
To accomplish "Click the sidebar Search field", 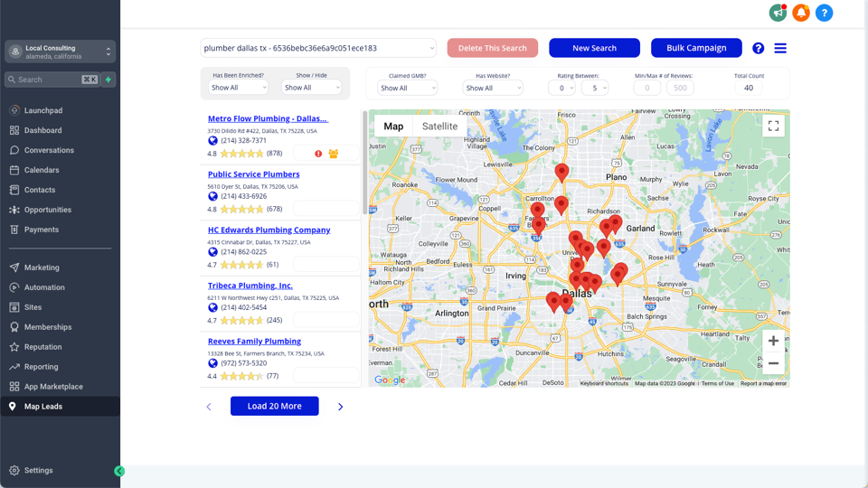I will (52, 80).
